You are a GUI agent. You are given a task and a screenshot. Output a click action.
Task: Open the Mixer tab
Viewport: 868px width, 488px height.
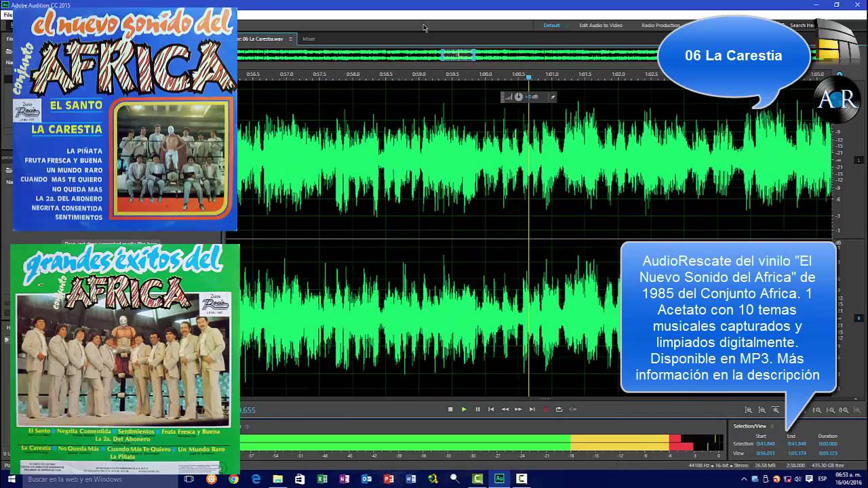point(309,39)
